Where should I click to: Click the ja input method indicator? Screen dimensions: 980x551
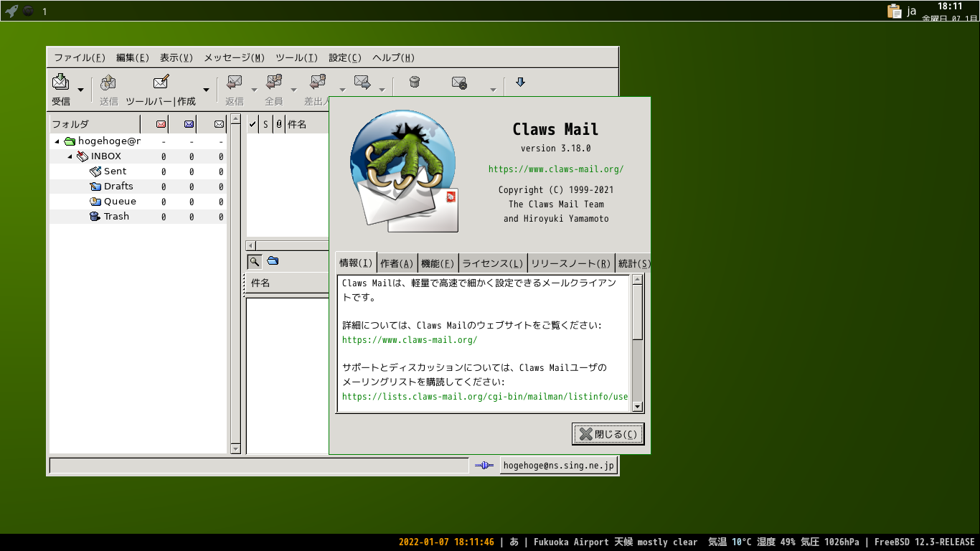point(912,11)
